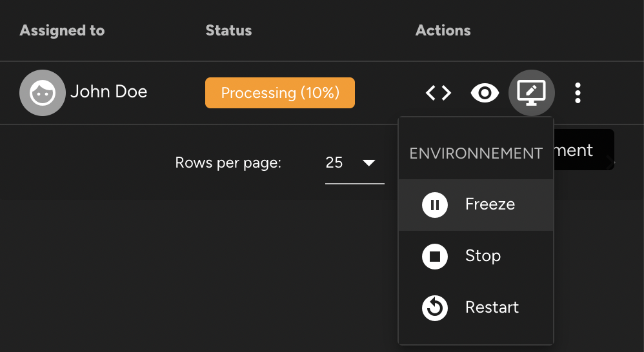
Task: Click the Processing (10%) status badge
Action: [279, 93]
